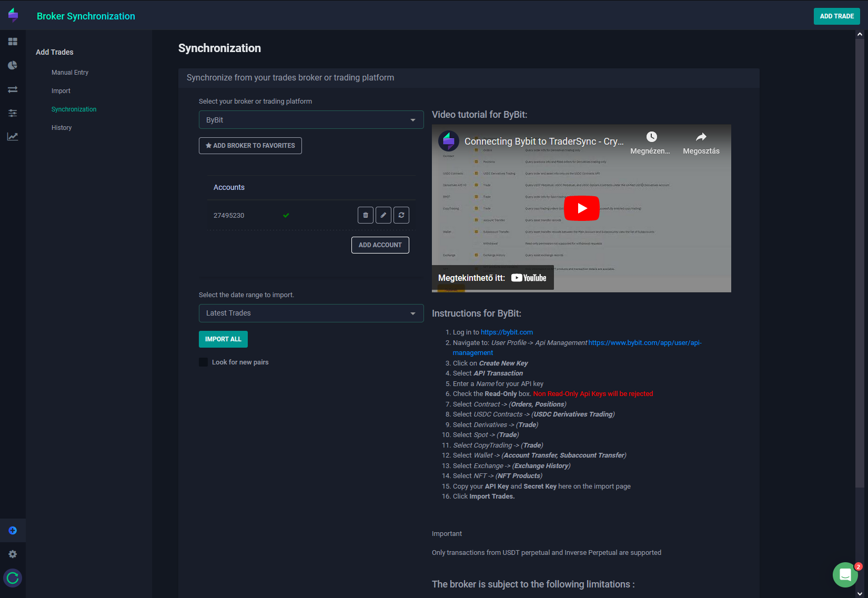Click the pie chart reports icon
This screenshot has height=598, width=868.
(13, 65)
